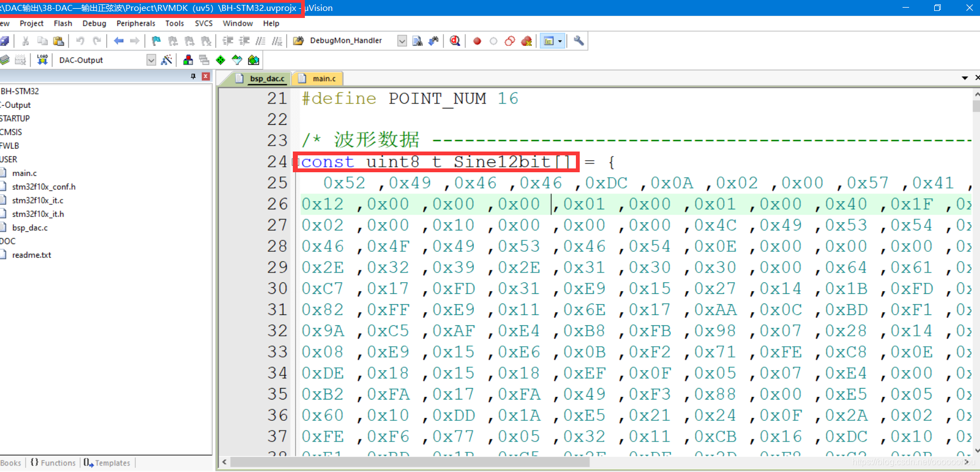Switch to the Functions panel tab
The image size is (980, 472).
click(x=53, y=463)
